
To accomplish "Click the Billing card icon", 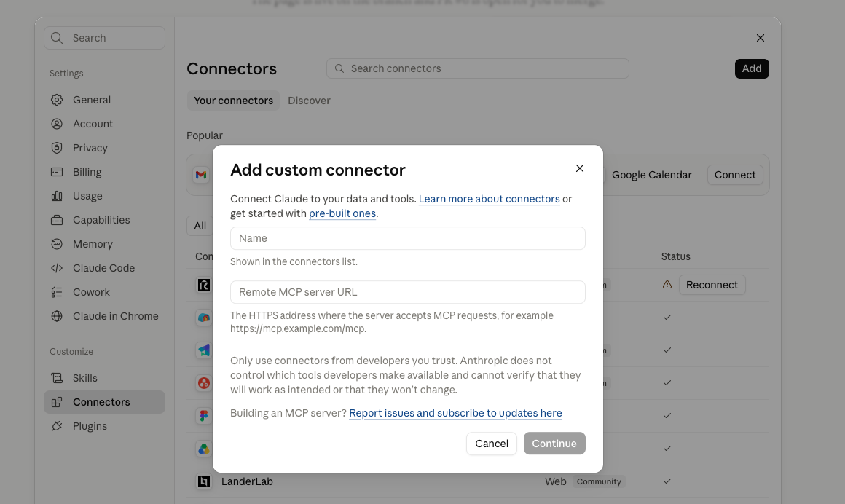I will click(57, 172).
